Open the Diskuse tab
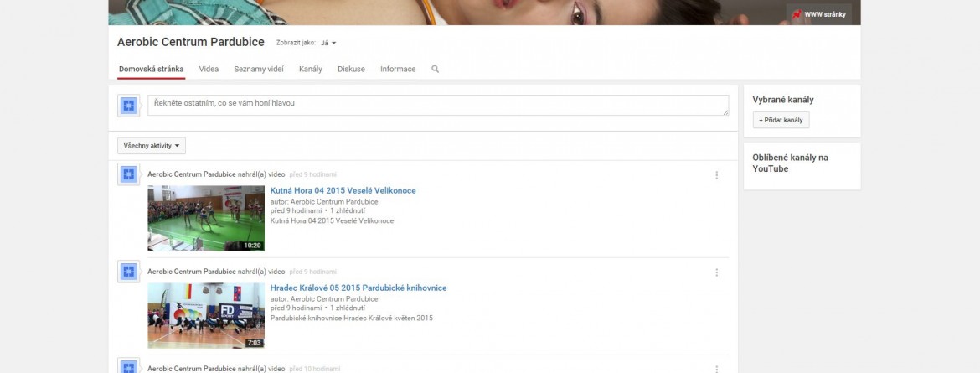The image size is (980, 373). click(351, 69)
